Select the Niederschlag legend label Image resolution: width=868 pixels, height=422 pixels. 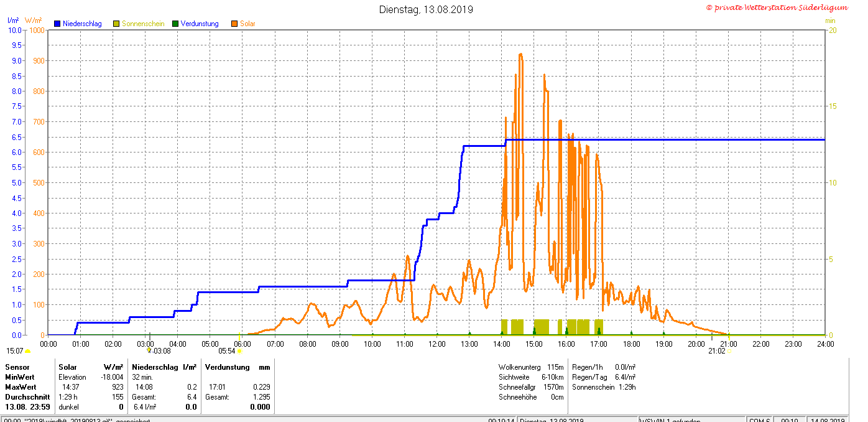82,24
